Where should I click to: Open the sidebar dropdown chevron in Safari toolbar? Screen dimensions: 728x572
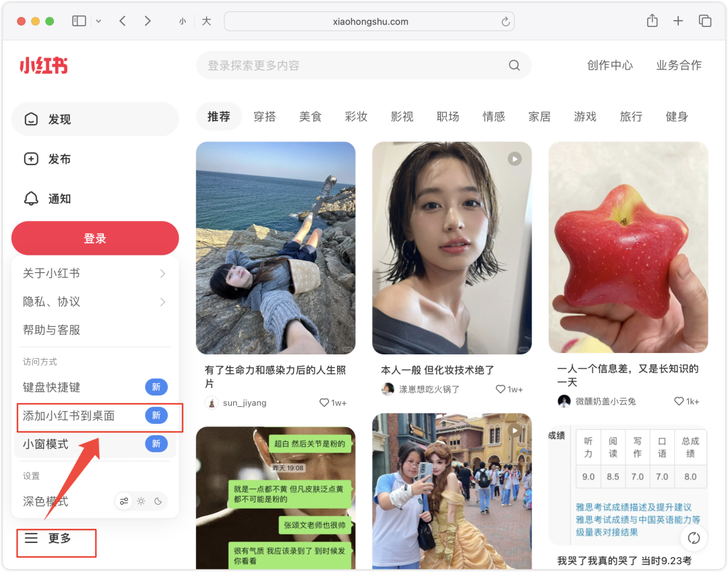point(98,21)
